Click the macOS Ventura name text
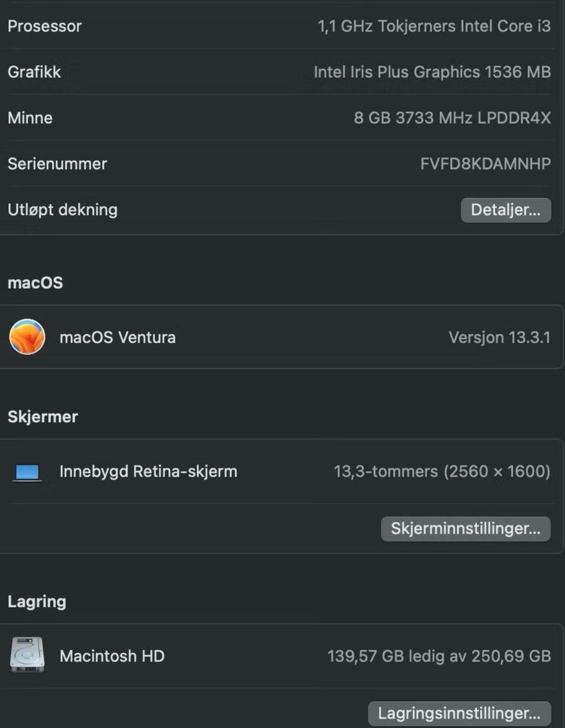This screenshot has height=728, width=565. (117, 337)
